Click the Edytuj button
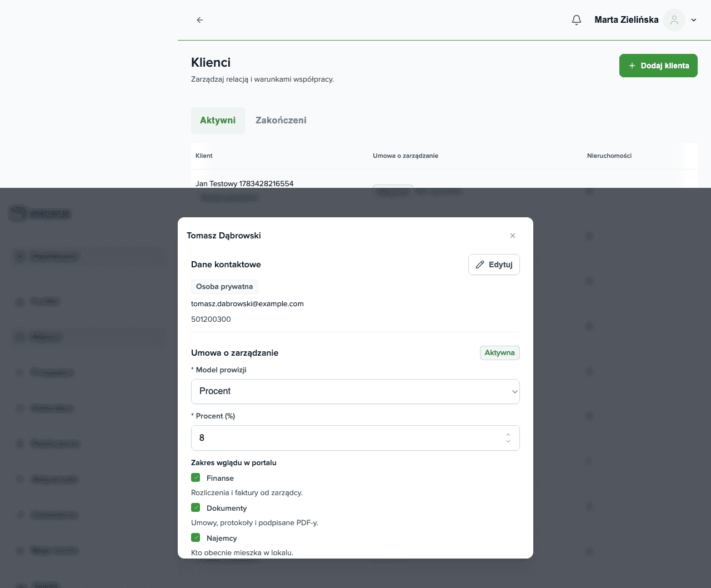The width and height of the screenshot is (711, 588). click(x=494, y=265)
